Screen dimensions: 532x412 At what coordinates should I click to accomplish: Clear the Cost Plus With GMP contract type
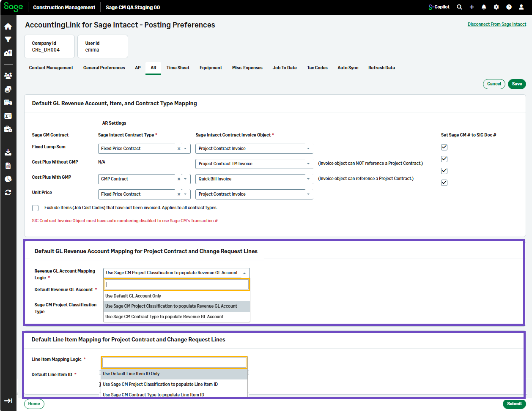179,179
